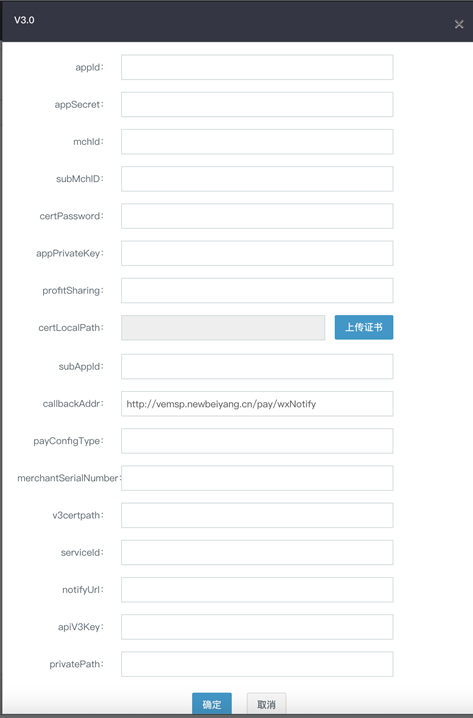Screen dimensions: 473x718
Task: Click the greyed certLocalPath field
Action: coord(223,327)
